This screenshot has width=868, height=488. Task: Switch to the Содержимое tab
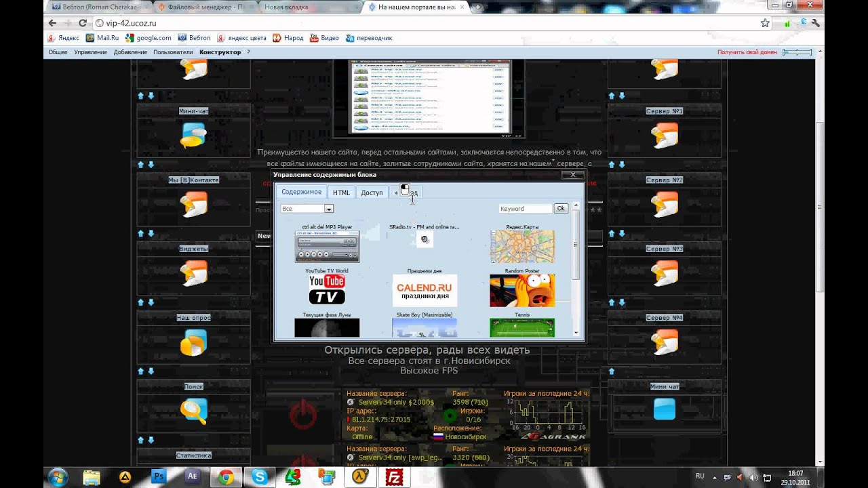302,192
